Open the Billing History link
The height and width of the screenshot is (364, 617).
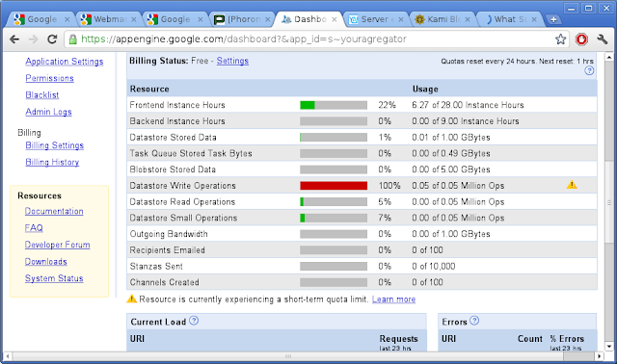click(x=52, y=163)
